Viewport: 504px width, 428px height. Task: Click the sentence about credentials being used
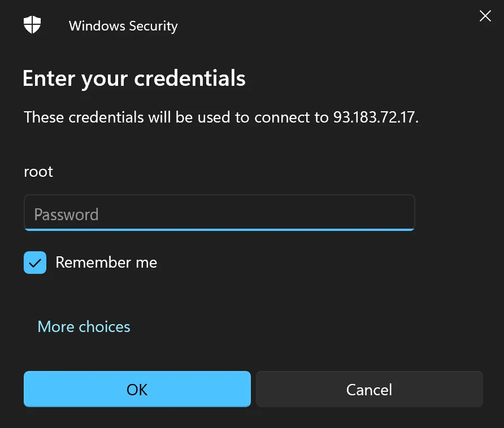tap(170, 117)
